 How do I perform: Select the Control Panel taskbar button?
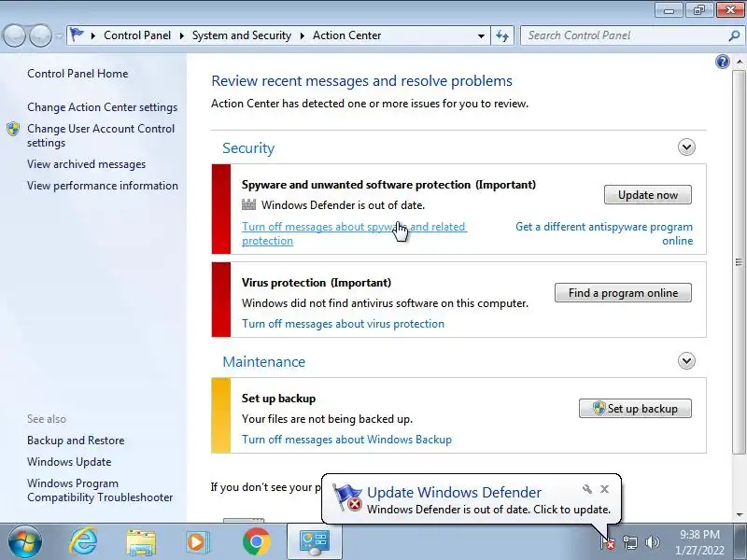coord(315,542)
